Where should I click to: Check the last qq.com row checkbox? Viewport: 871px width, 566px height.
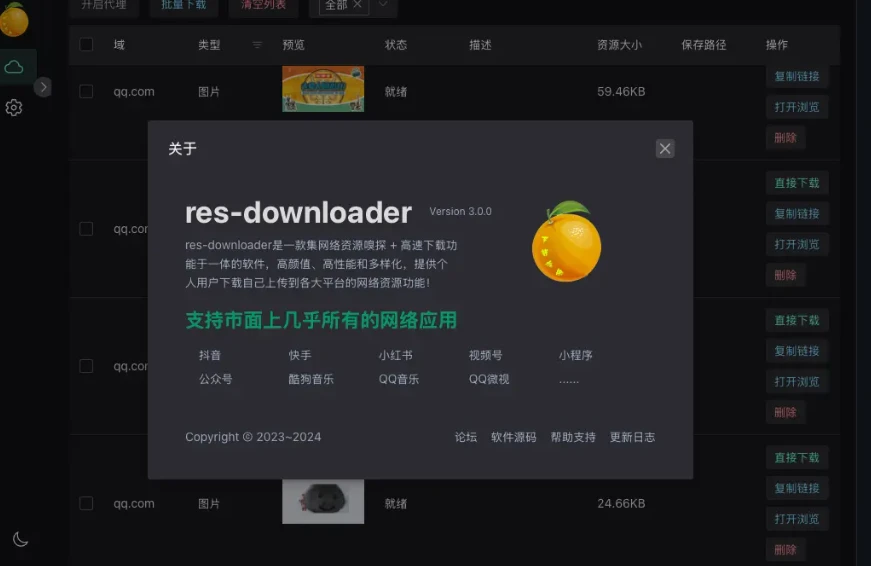86,504
